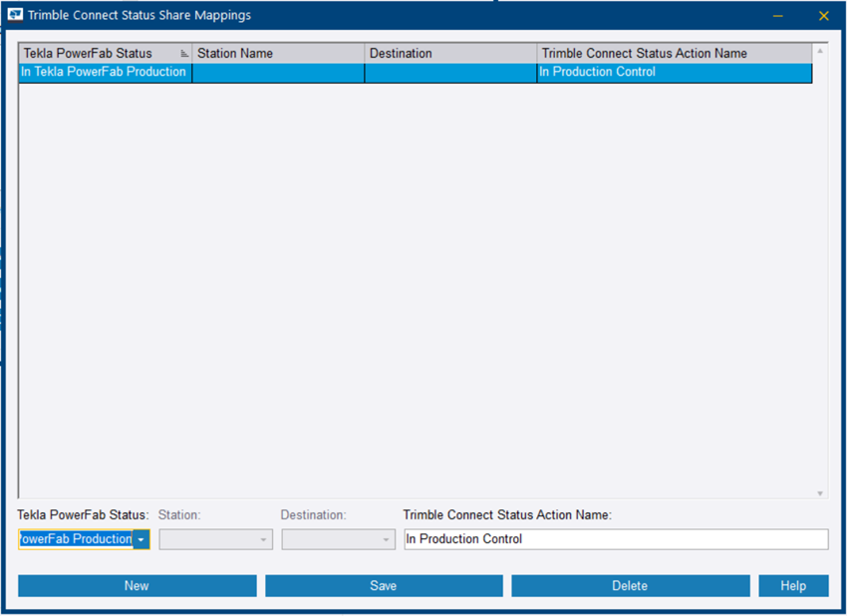Sort by the Destination column header
847x616 pixels.
(448, 52)
